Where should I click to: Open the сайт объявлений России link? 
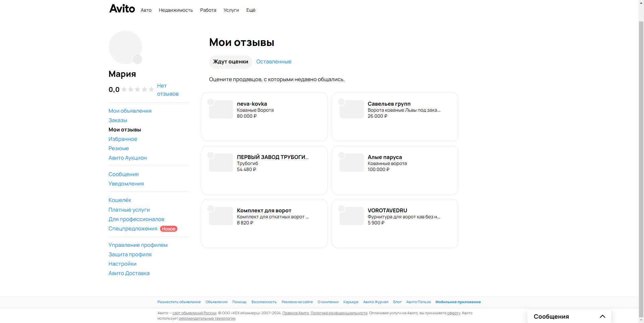[194, 313]
